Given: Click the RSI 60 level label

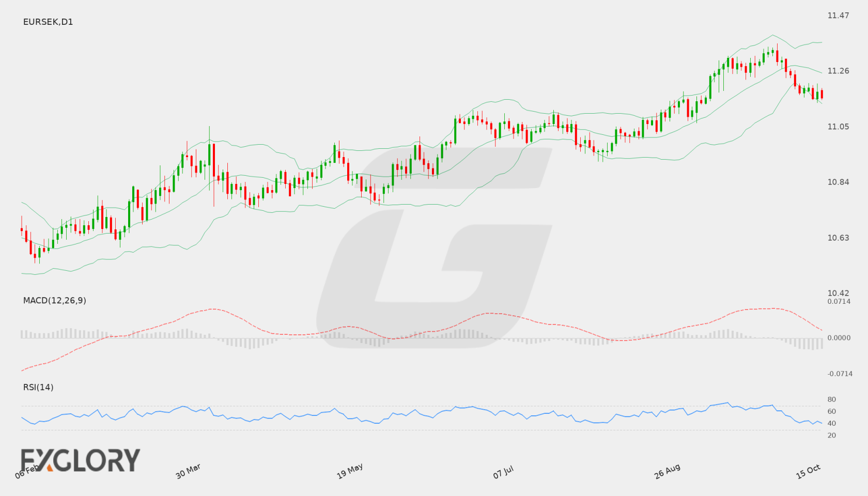Looking at the screenshot, I should 832,411.
